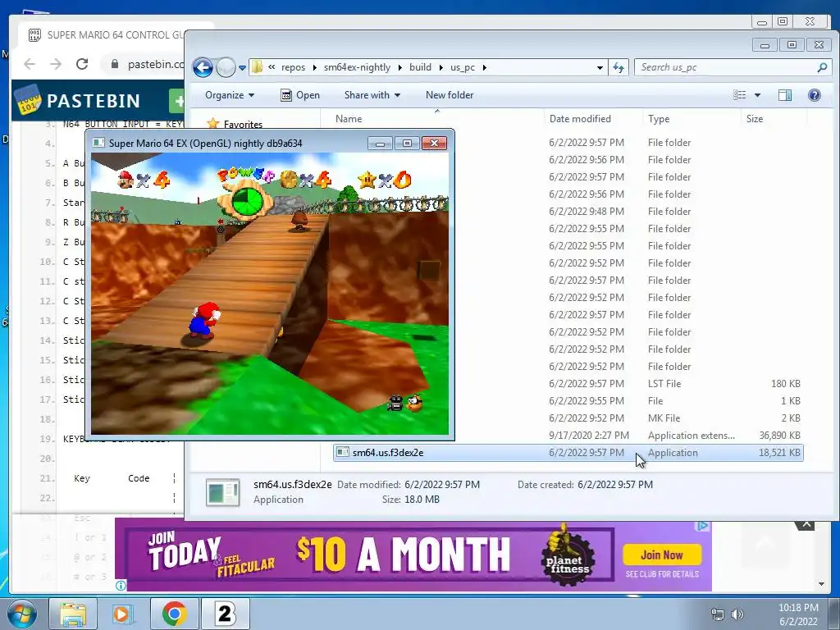This screenshot has height=630, width=840.
Task: Click the Chrome forward arrow
Action: click(56, 64)
